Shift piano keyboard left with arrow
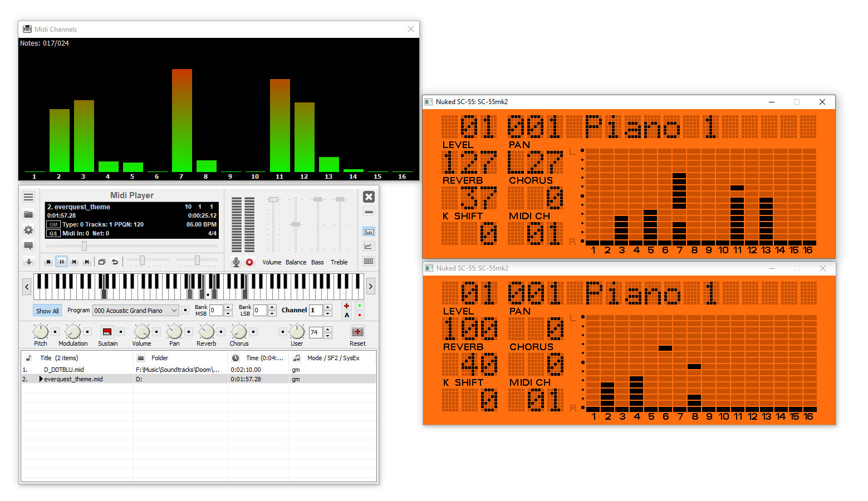This screenshot has width=868, height=501. click(x=27, y=287)
